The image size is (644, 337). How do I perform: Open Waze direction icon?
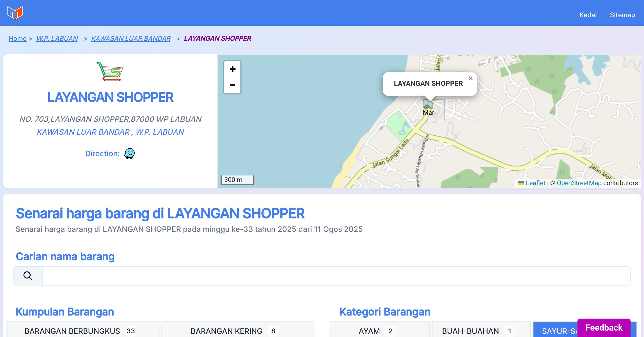point(129,153)
